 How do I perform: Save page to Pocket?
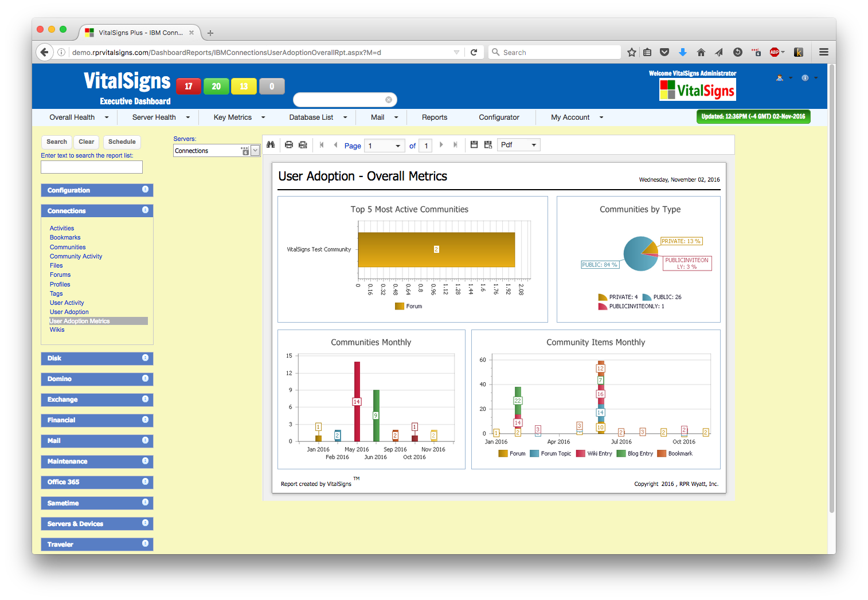point(664,52)
